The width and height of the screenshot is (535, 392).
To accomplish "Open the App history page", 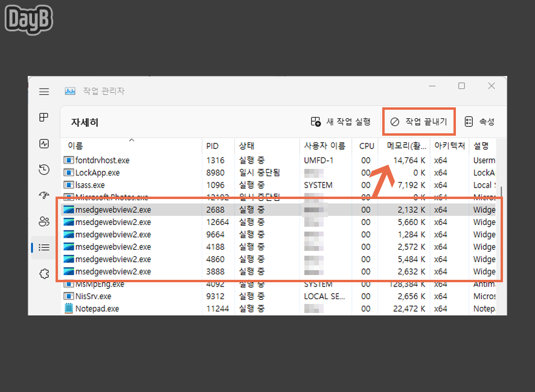I will 43,169.
